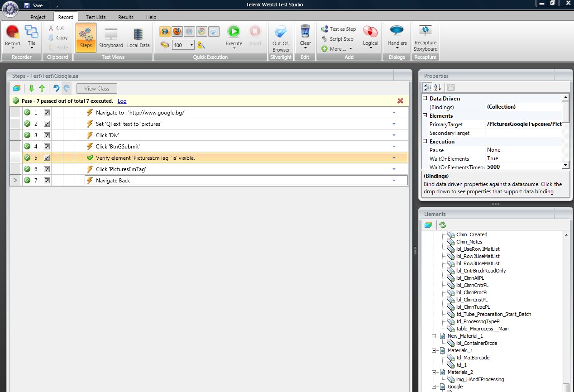Open the Help ribbon tab
The image size is (574, 392).
(151, 17)
